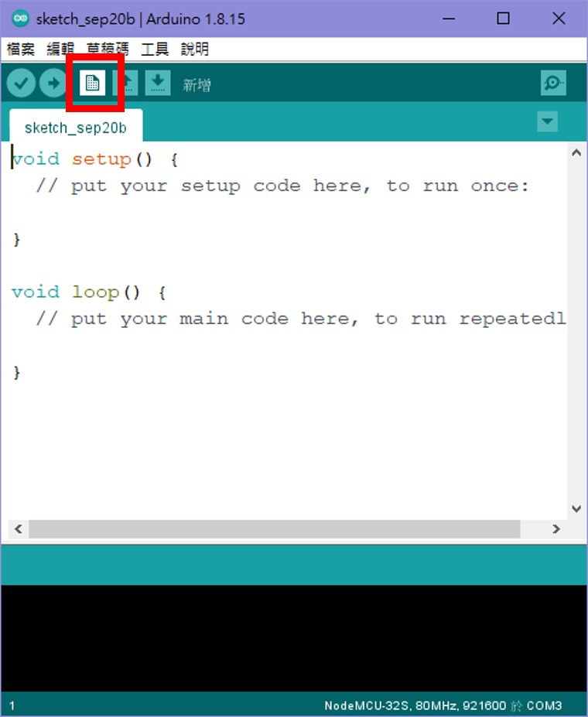Screen dimensions: 588x717
Task: Open the 編輯 menu
Action: pyautogui.click(x=60, y=49)
